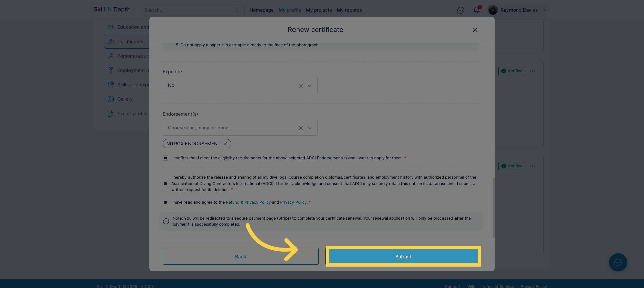The image size is (644, 288).
Task: Submit the certificate renewal form
Action: coord(403,256)
